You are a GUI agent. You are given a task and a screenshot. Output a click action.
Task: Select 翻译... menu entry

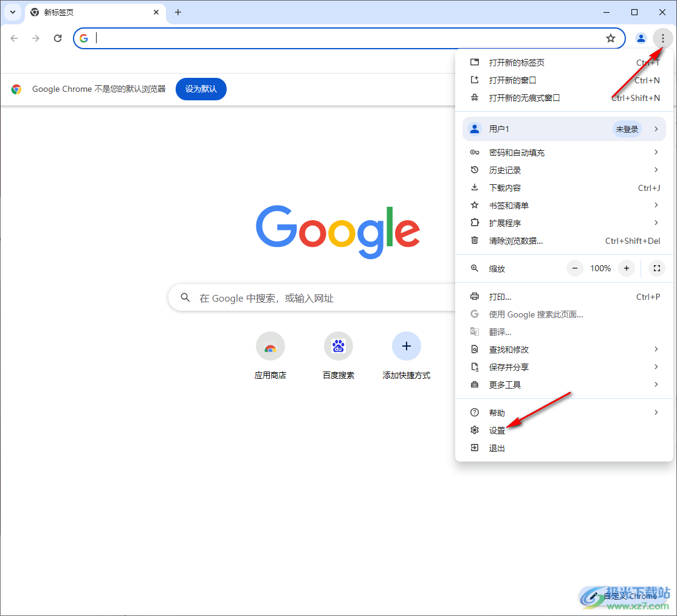pyautogui.click(x=564, y=332)
